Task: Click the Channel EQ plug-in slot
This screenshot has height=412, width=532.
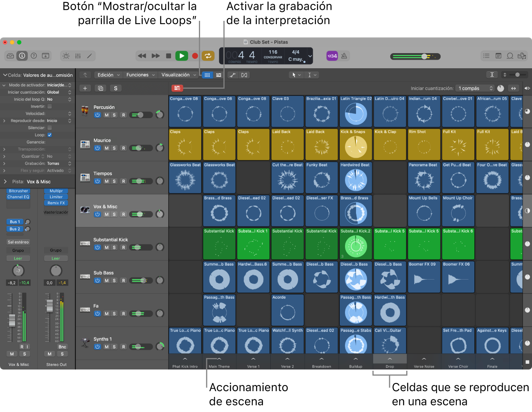Action: tap(18, 197)
